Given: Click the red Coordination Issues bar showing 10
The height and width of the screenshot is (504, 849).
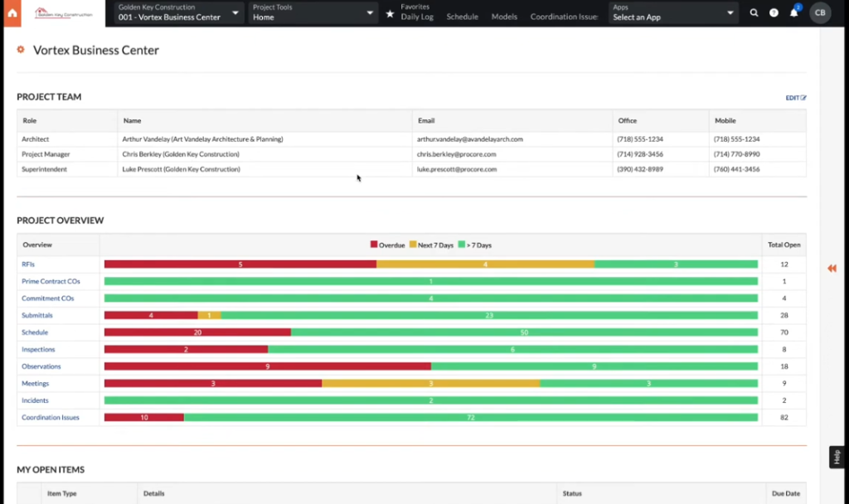Looking at the screenshot, I should coord(144,418).
